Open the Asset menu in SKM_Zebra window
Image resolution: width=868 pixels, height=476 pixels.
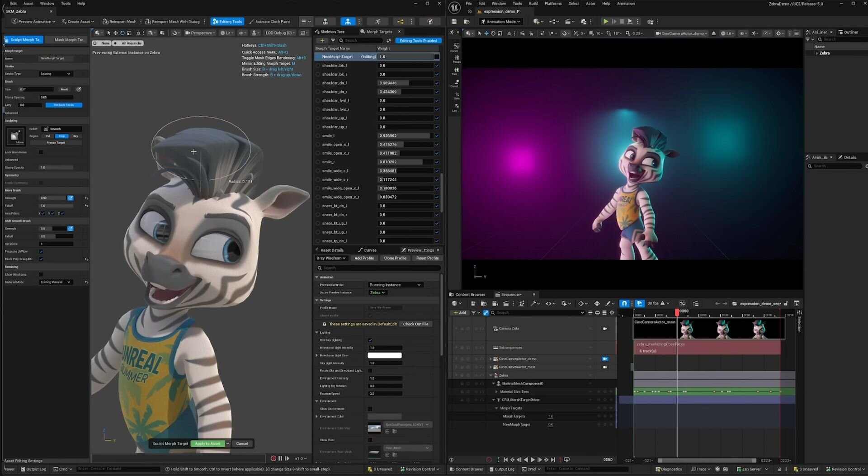pos(28,3)
